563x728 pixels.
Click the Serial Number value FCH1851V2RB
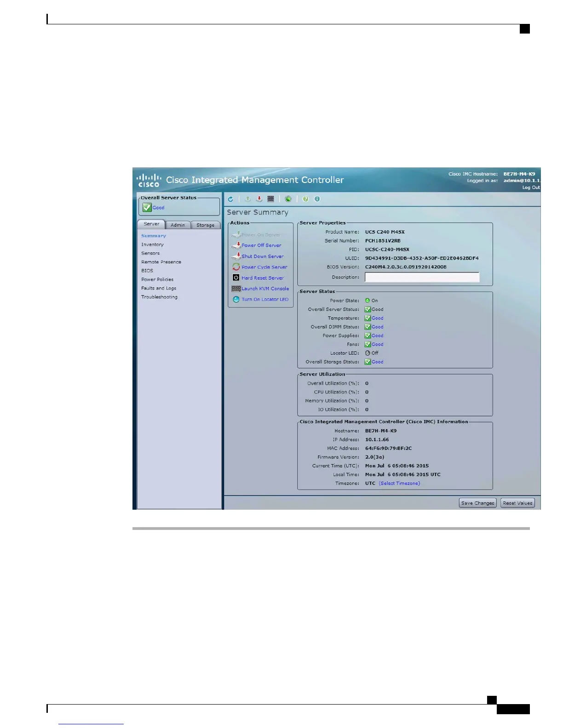point(383,240)
